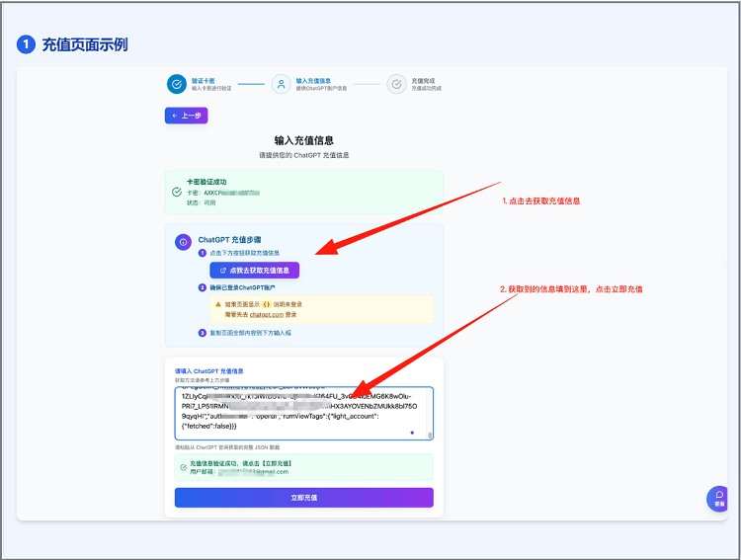
Task: Click the 卡密验证成功 green check icon
Action: point(177,192)
